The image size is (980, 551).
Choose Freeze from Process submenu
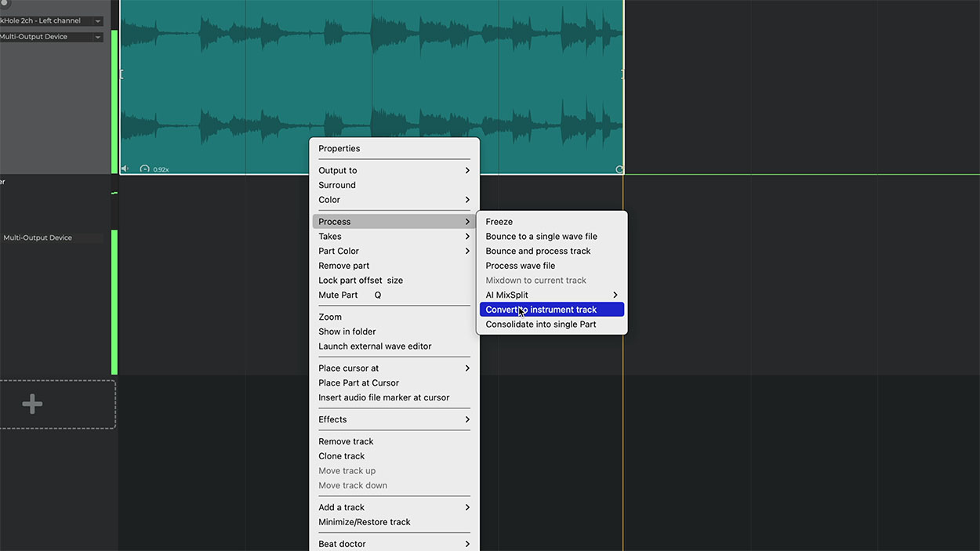point(499,222)
